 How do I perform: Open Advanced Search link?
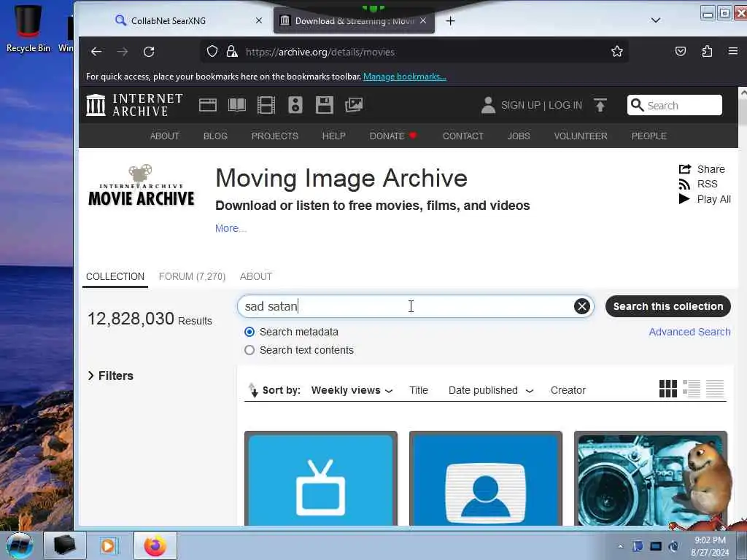click(x=689, y=332)
